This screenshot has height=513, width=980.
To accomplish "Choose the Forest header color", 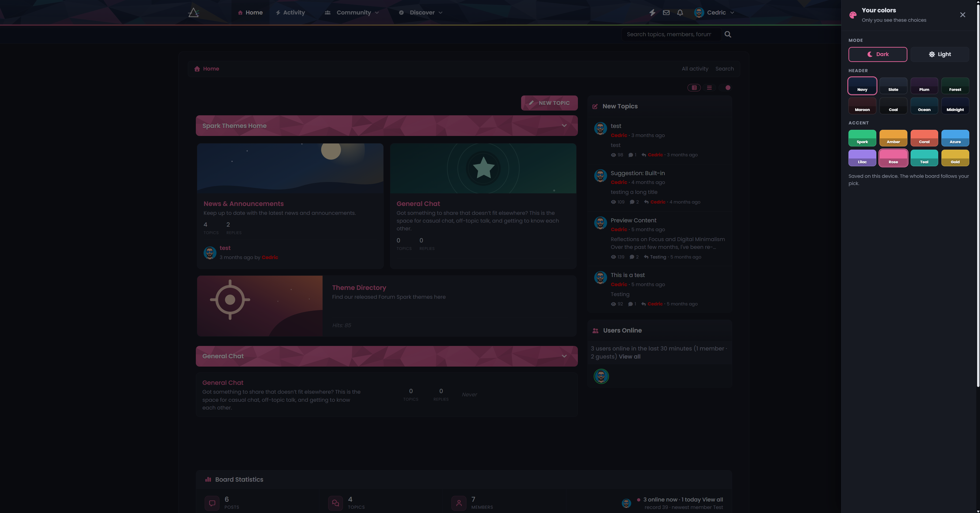I will [955, 86].
